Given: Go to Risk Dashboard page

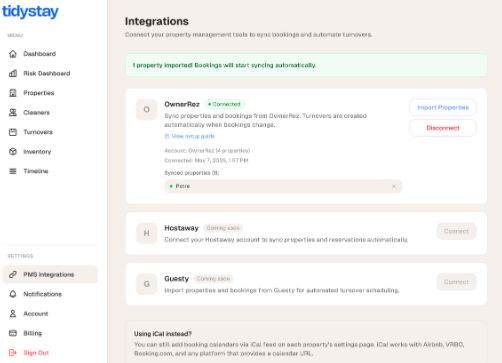Looking at the screenshot, I should click(50, 73).
